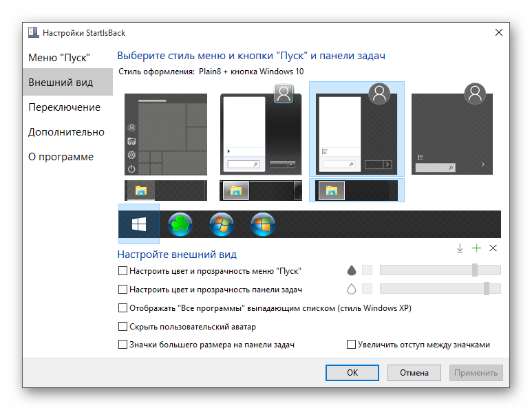Remove start button with the purple X icon
532x410 pixels.
(x=493, y=248)
